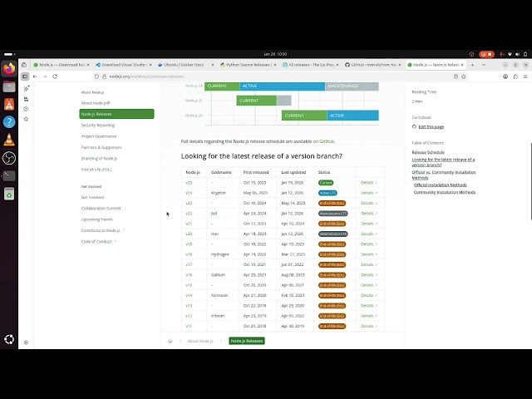Open the extensions icon in the toolbar
The width and height of the screenshot is (532, 399).
point(515,76)
